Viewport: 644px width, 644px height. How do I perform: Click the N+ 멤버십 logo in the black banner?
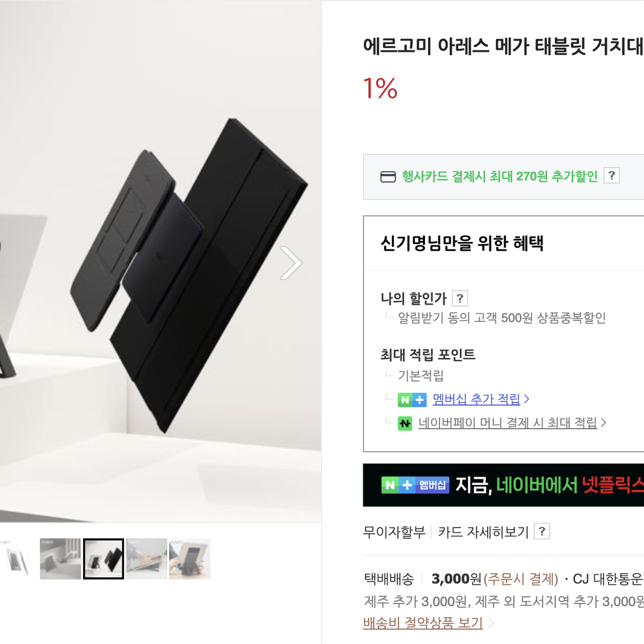[x=415, y=485]
